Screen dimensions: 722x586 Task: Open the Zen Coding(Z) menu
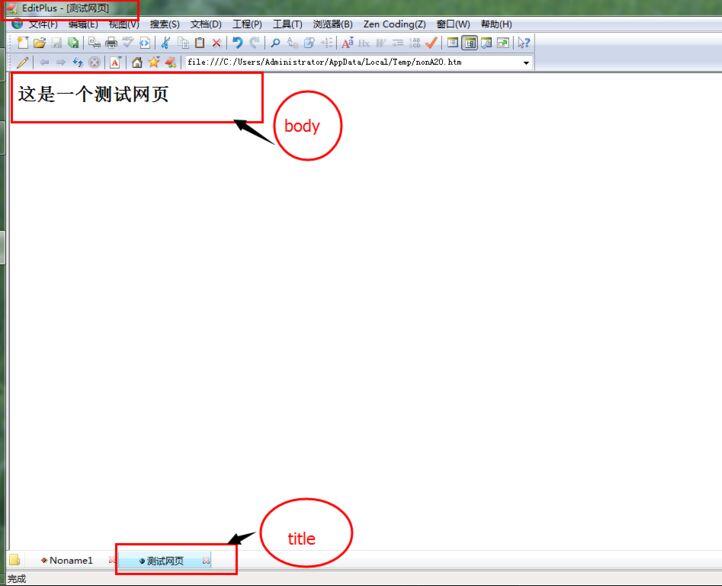(395, 24)
